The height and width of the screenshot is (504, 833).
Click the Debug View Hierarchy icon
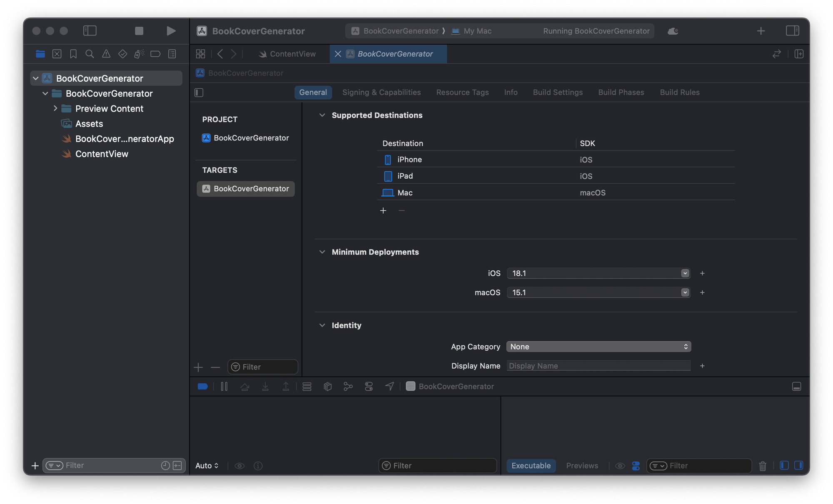pyautogui.click(x=327, y=387)
